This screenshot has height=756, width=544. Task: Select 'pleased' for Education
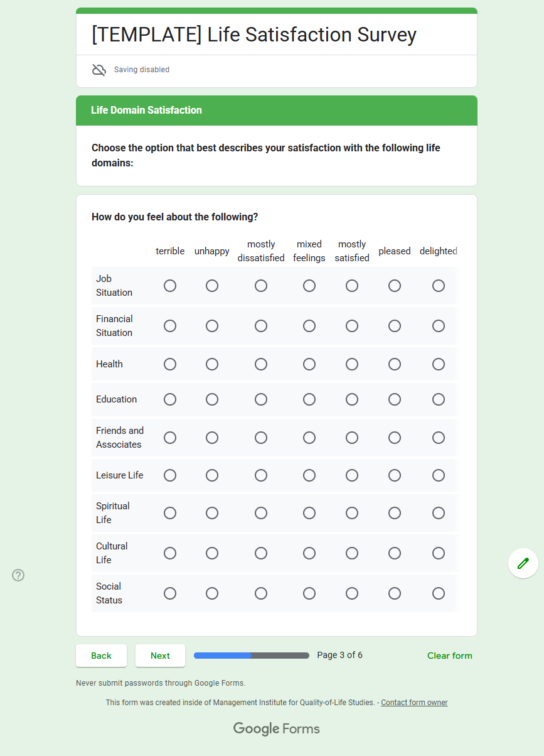(x=395, y=399)
